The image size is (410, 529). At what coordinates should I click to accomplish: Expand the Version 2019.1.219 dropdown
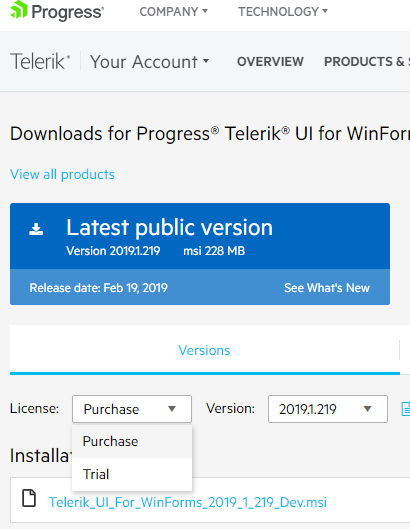point(328,409)
